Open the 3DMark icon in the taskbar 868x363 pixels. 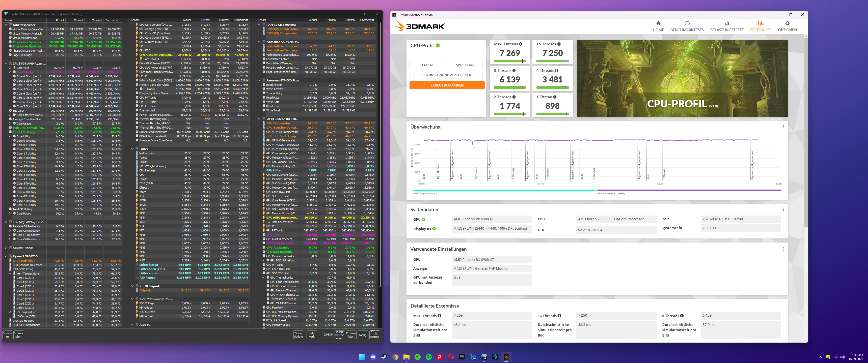click(506, 357)
